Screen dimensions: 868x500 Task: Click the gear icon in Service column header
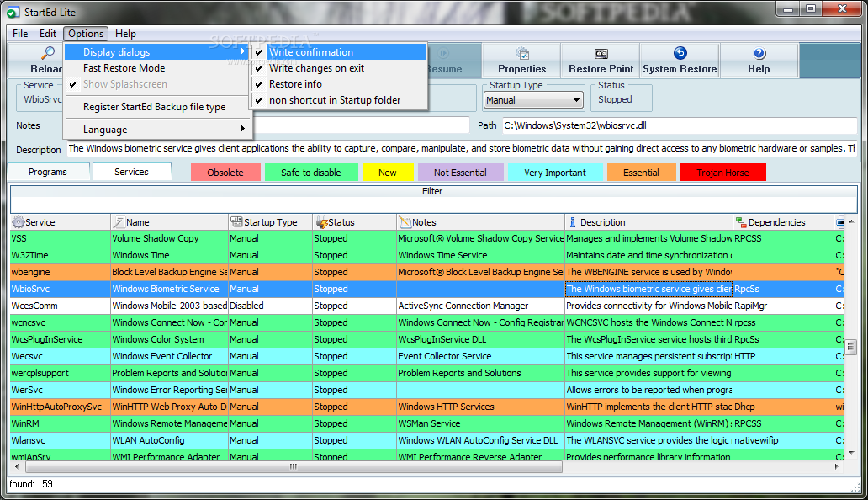(19, 222)
